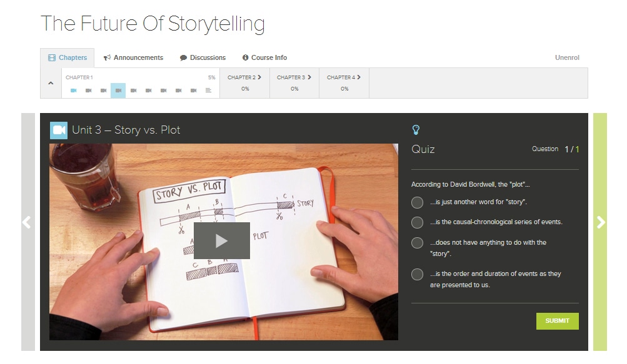The image size is (627, 364).
Task: Click the Chapter 1 progress showing 5%
Action: pos(211,77)
